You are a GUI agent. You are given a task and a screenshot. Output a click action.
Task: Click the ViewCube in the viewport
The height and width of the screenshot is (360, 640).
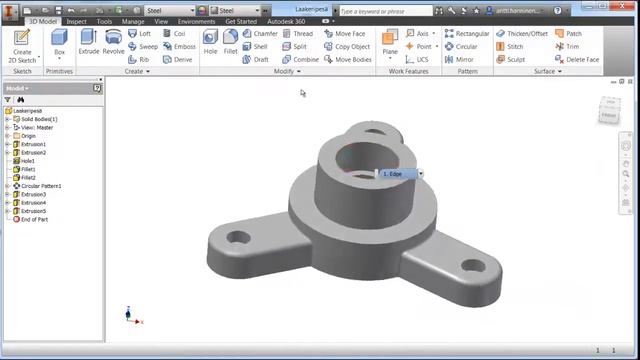click(x=609, y=110)
